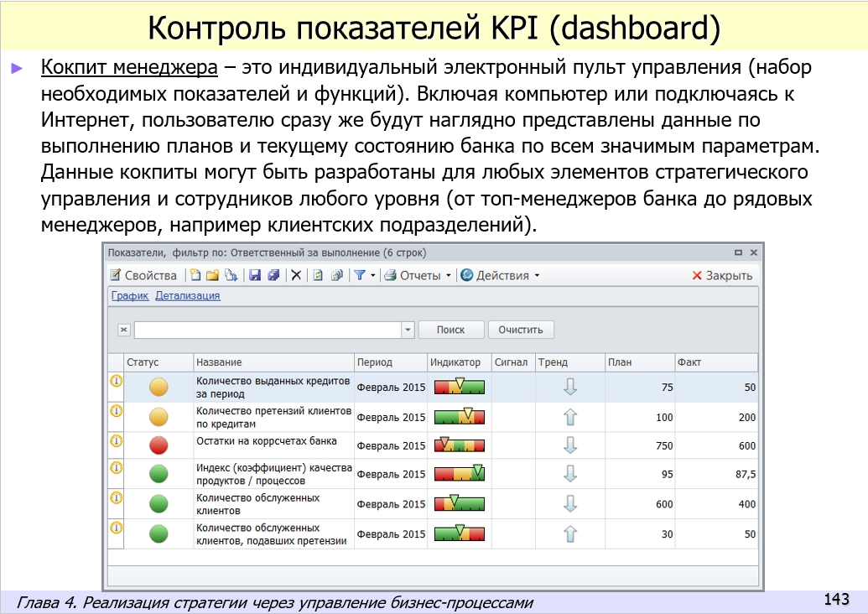Open the График link

[x=130, y=295]
